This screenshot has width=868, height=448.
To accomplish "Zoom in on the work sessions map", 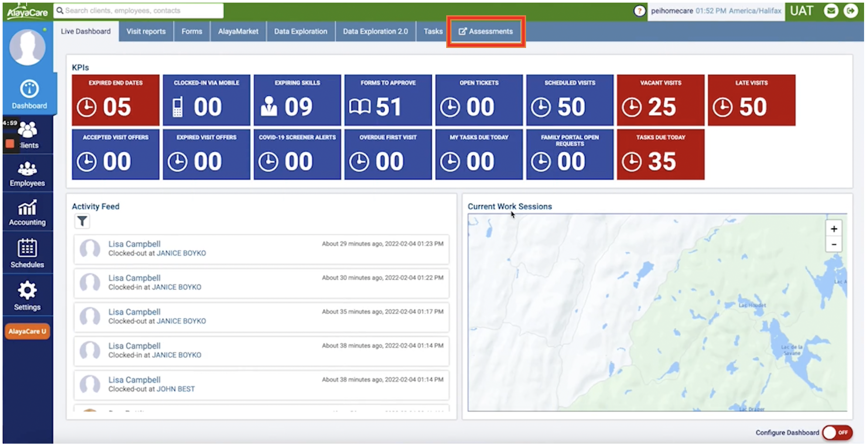I will (834, 229).
